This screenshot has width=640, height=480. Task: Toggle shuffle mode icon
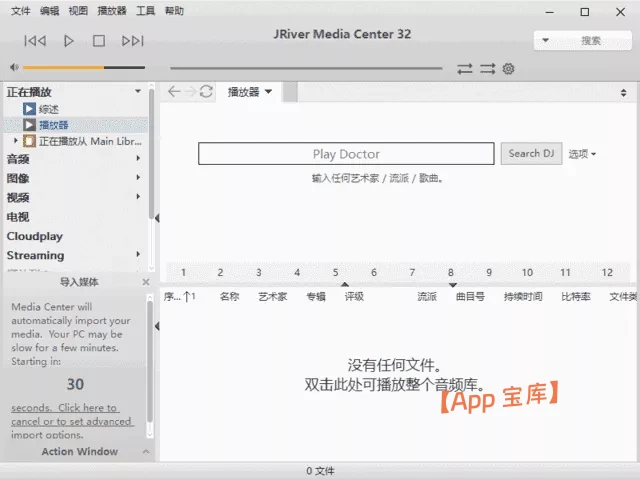487,69
